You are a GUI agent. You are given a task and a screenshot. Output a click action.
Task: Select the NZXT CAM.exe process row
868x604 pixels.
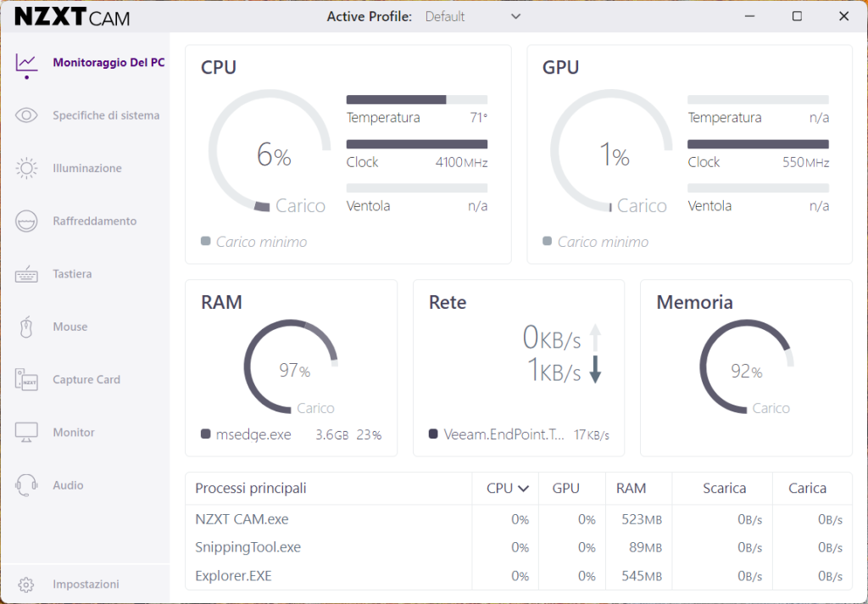click(x=242, y=519)
